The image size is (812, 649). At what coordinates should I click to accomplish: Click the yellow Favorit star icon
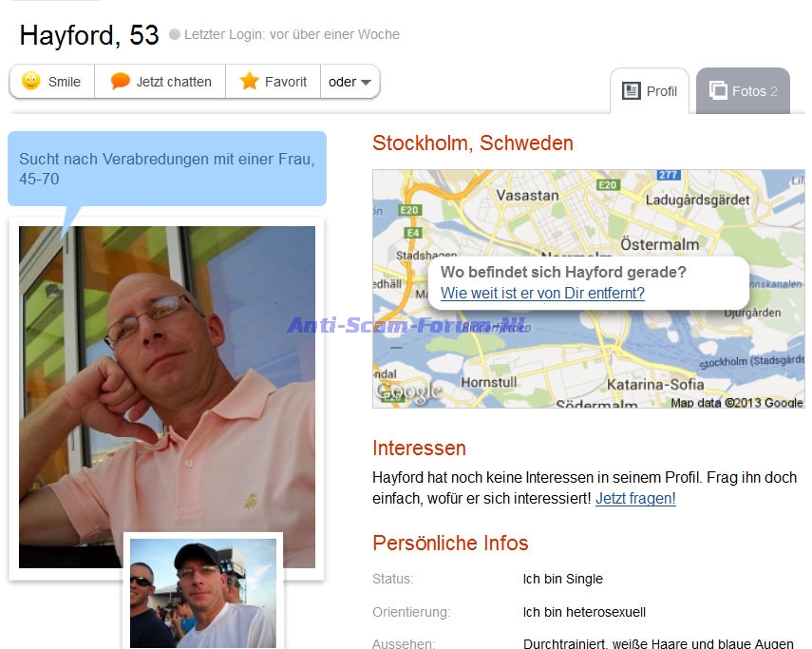[249, 81]
